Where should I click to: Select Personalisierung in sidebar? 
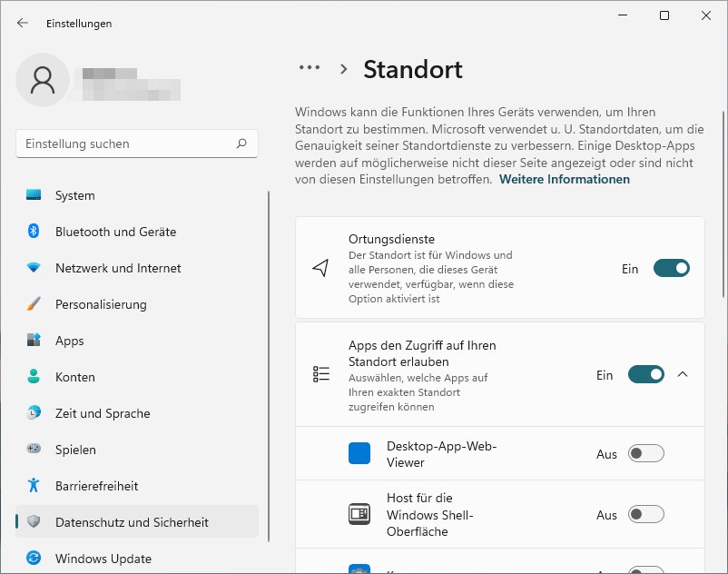click(137, 304)
